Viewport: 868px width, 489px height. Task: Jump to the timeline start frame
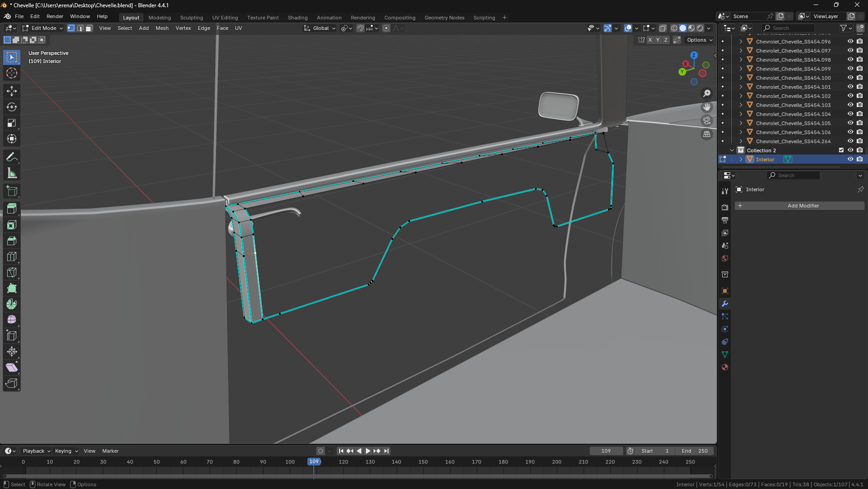341,451
